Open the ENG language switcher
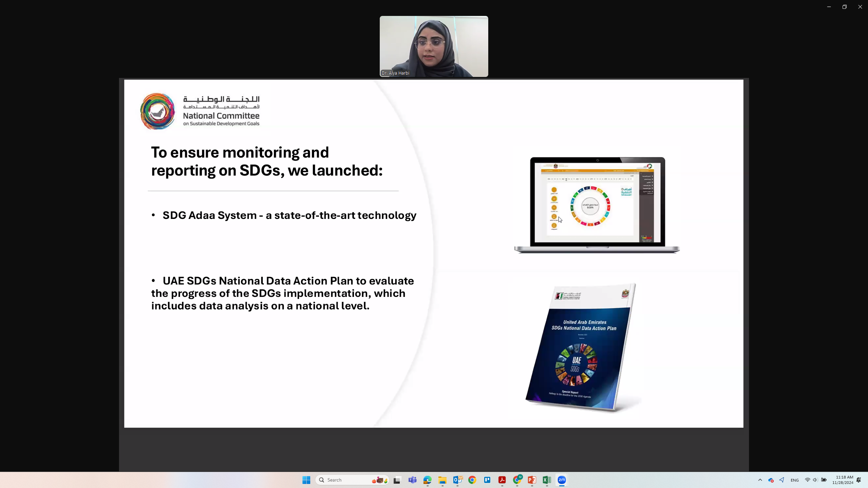 tap(794, 480)
